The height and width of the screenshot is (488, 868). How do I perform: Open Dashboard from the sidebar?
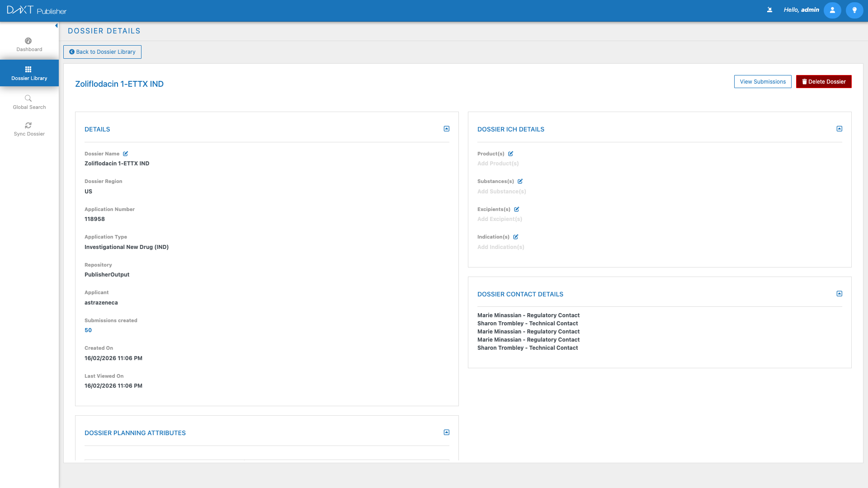coord(29,44)
